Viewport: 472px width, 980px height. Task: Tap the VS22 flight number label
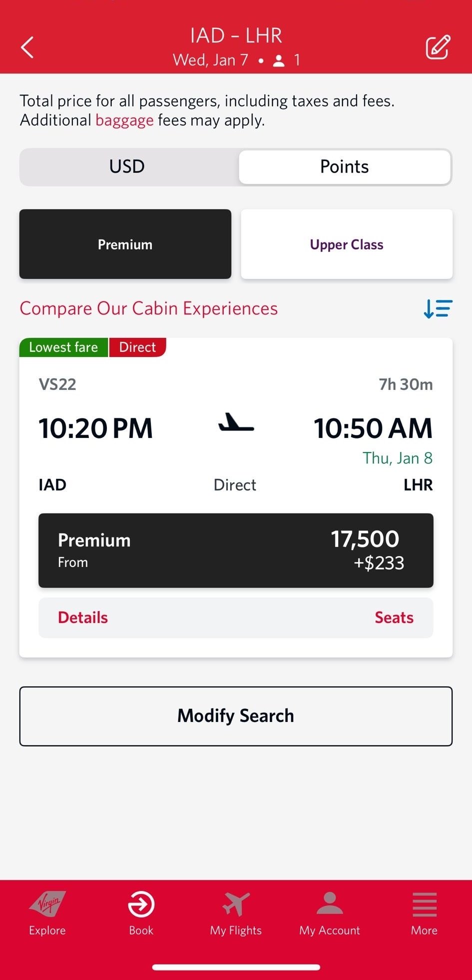(57, 384)
